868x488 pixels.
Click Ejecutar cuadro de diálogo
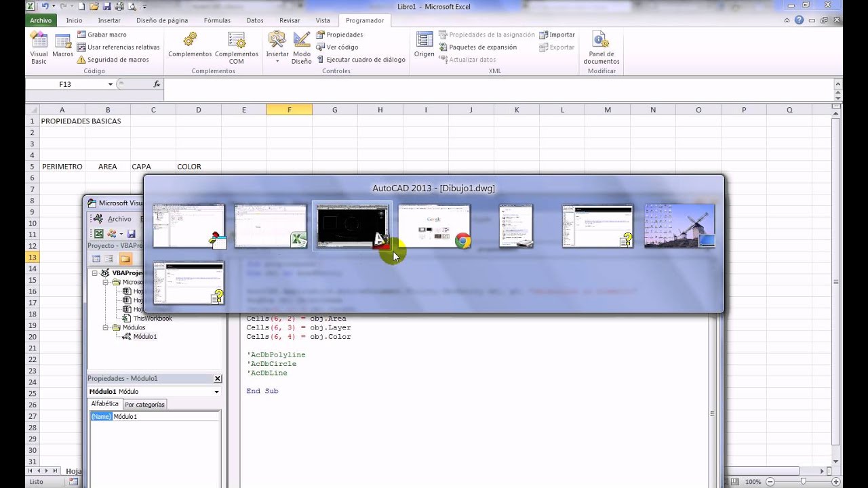tap(361, 60)
